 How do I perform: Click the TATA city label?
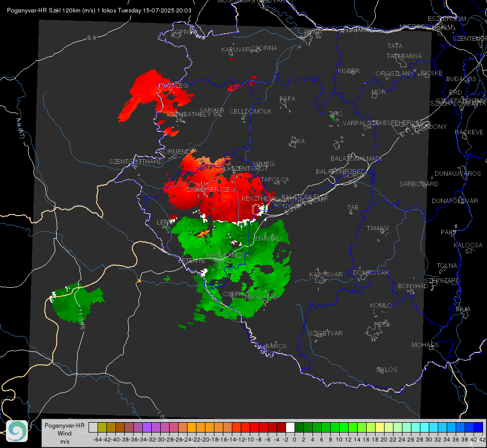click(395, 46)
